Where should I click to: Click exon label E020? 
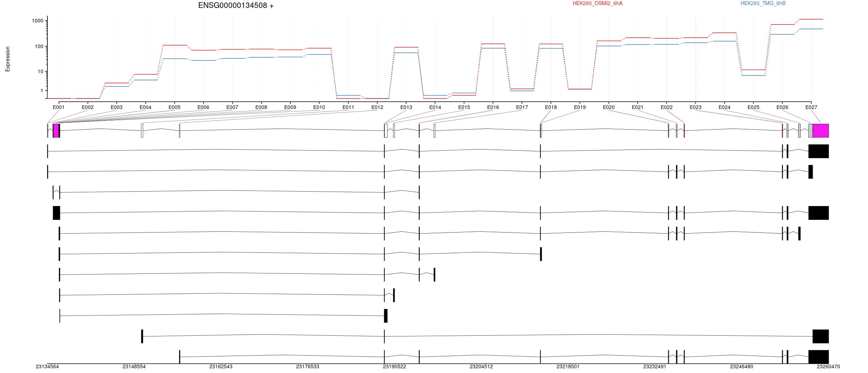(x=609, y=107)
